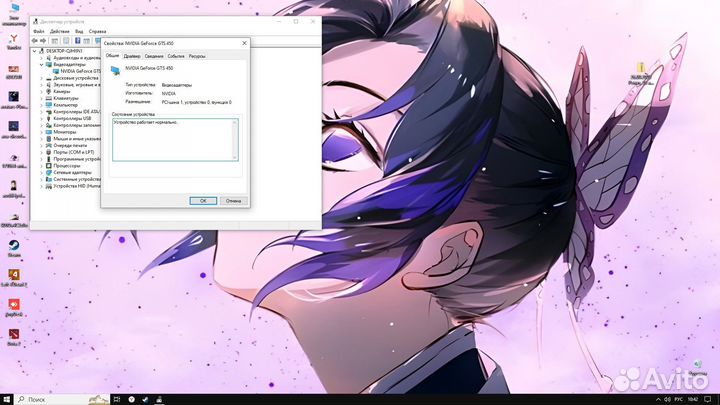Open the Вид menu
The width and height of the screenshot is (720, 405).
pyautogui.click(x=79, y=31)
